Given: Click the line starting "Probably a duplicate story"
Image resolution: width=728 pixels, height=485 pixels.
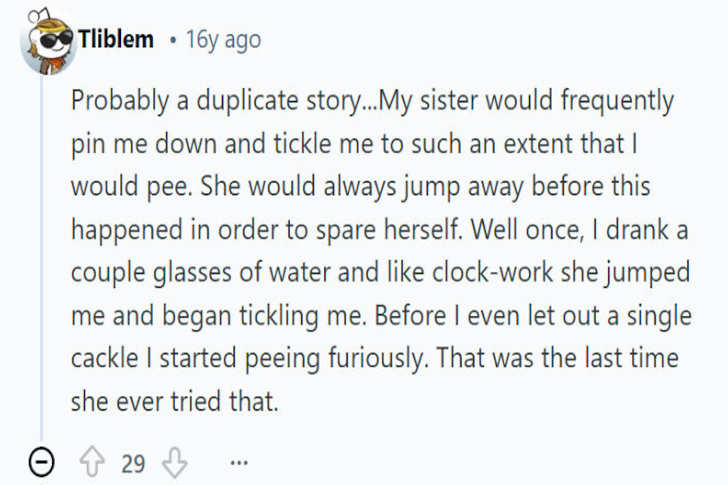Looking at the screenshot, I should point(372,101).
